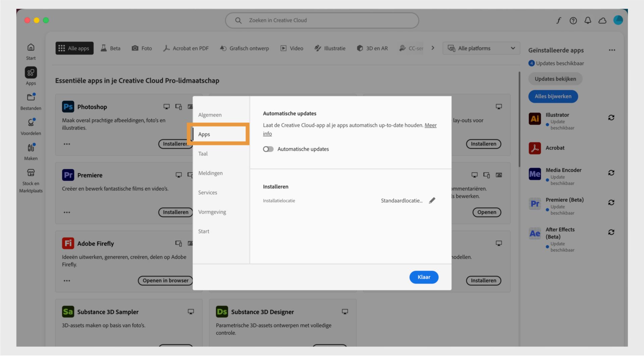Click the cloud sync status icon
Screen dimensions: 644x356
(602, 20)
